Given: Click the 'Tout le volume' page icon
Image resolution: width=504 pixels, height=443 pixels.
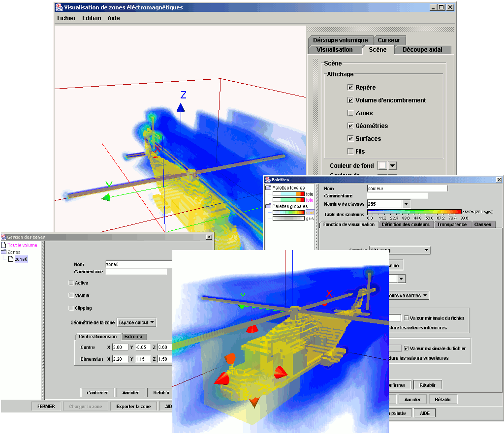Looking at the screenshot, I should tap(4, 245).
